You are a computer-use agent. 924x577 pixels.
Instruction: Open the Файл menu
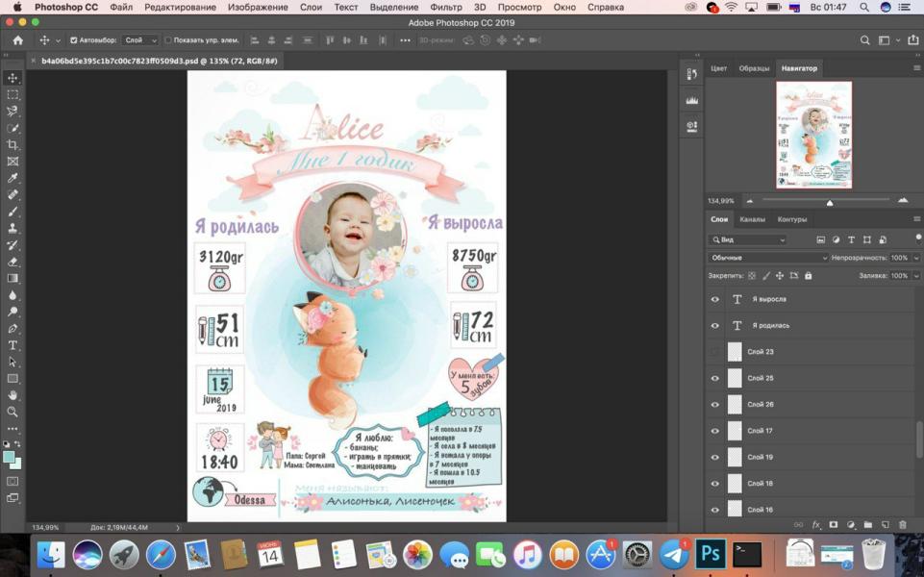(121, 7)
